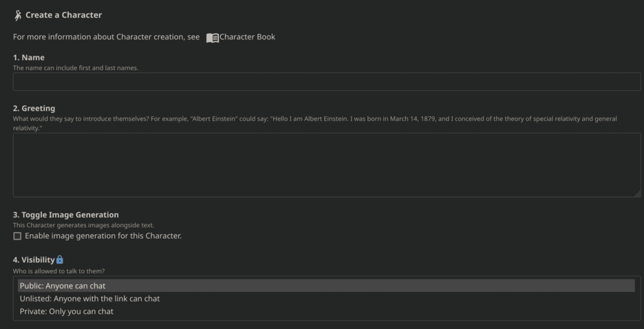Click the open book icon

[213, 38]
